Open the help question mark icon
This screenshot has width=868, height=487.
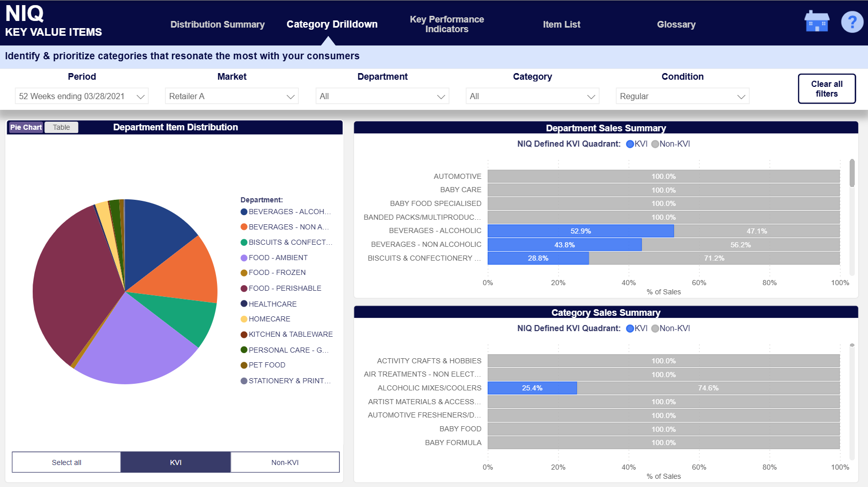pyautogui.click(x=852, y=22)
